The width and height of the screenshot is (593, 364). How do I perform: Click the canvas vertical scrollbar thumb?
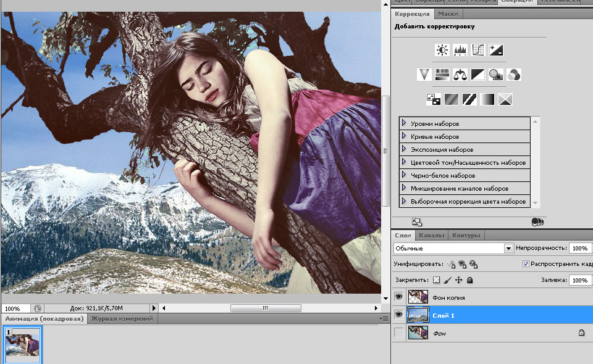tap(385, 151)
